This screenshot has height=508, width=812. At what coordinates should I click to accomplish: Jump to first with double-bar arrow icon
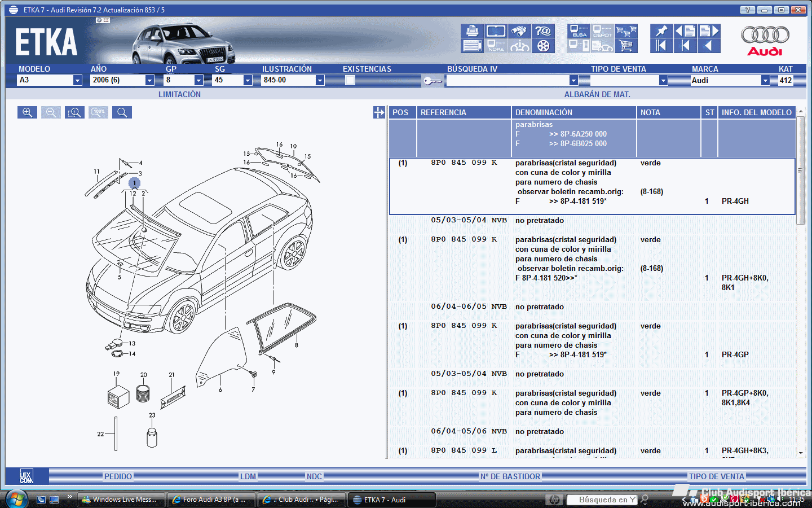coord(661,46)
